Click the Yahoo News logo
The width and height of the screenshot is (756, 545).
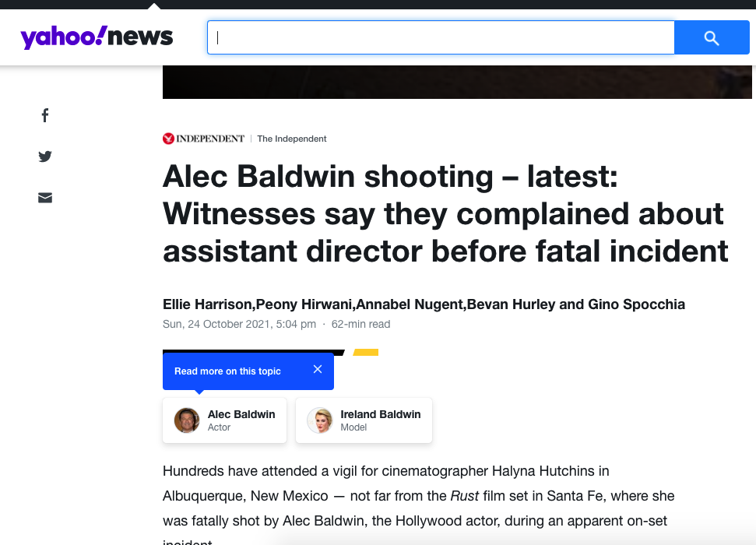pos(97,37)
